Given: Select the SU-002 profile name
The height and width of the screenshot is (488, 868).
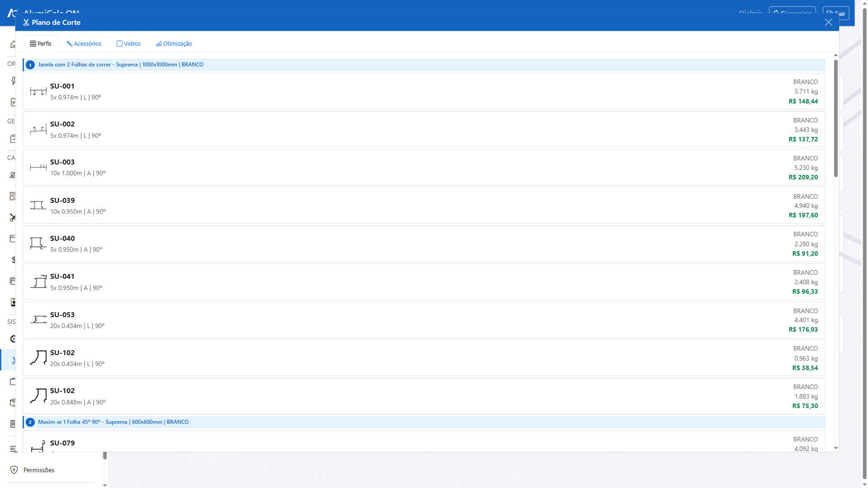Looking at the screenshot, I should 62,124.
